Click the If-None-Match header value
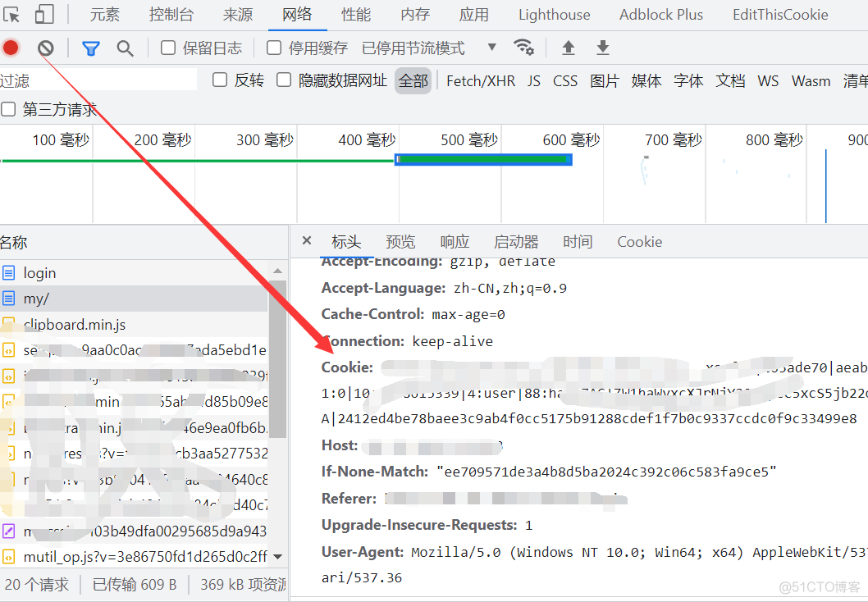Screen dimensions: 868x602 606,472
